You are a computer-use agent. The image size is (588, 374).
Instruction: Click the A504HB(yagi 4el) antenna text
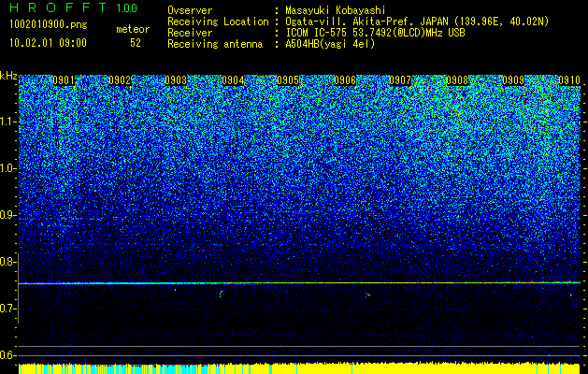(x=330, y=44)
